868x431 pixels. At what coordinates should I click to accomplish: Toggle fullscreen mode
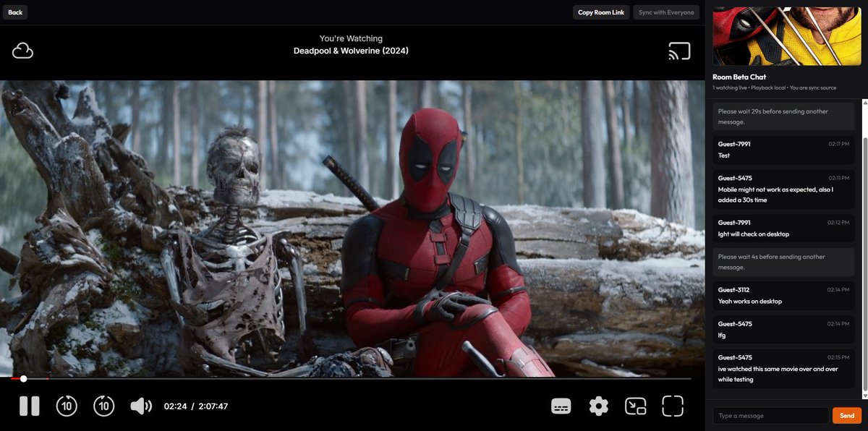(672, 406)
